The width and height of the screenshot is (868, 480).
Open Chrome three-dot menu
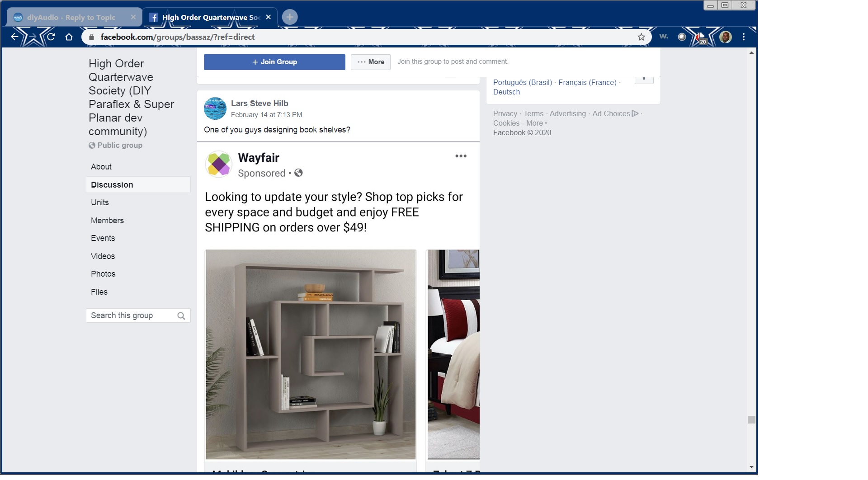[744, 37]
